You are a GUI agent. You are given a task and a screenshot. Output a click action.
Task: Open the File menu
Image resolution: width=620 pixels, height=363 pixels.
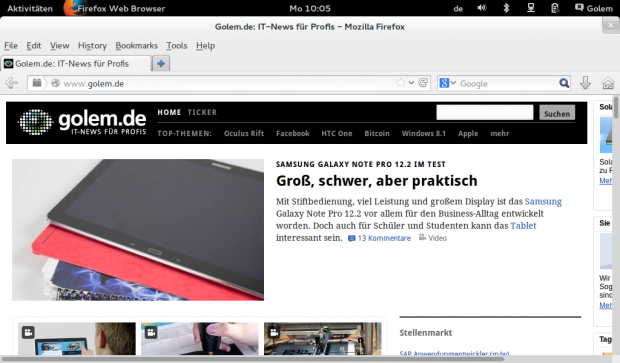point(11,45)
